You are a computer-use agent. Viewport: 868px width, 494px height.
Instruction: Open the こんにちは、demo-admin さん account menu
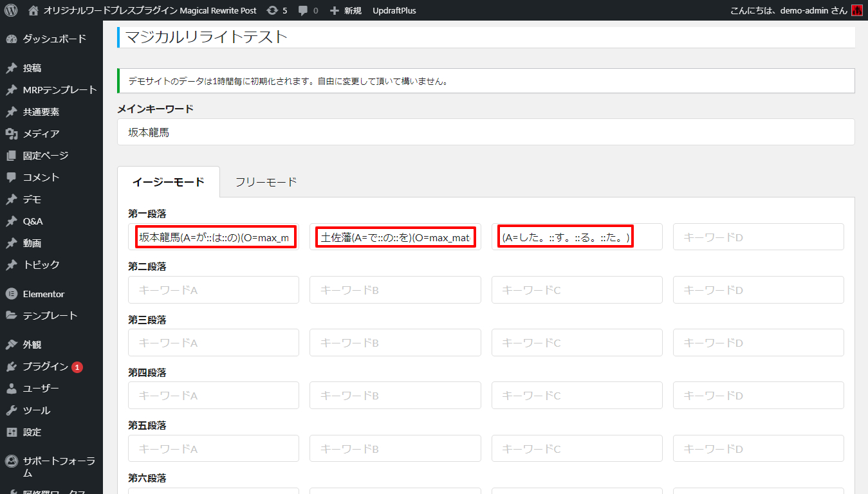[789, 10]
